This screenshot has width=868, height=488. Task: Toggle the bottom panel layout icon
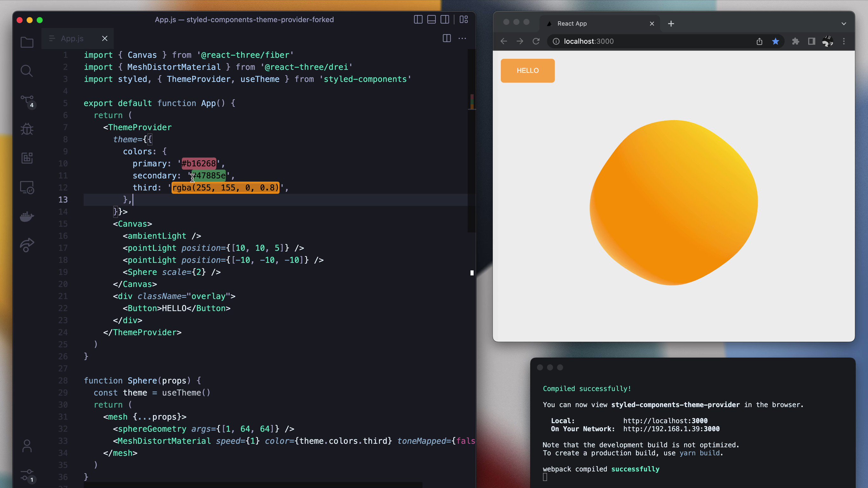(x=431, y=20)
